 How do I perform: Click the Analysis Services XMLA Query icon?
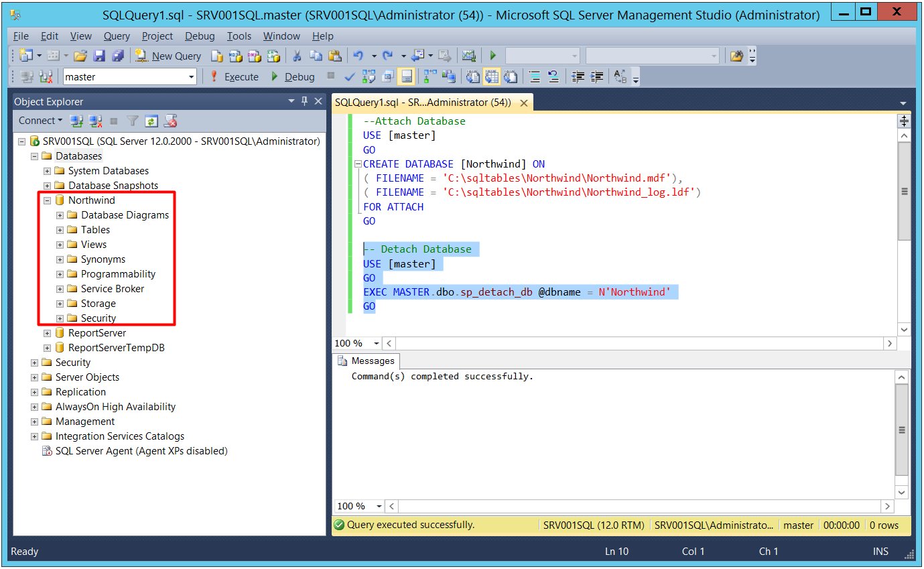273,56
